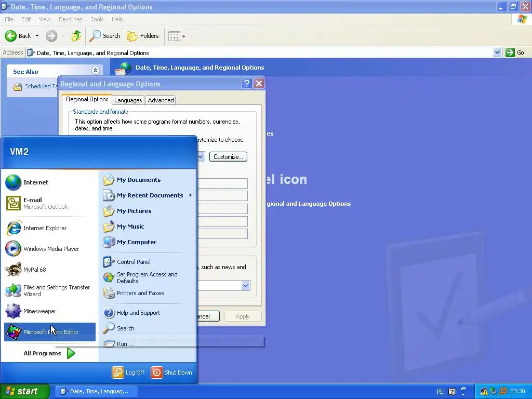Open My Music folder

pos(148,227)
